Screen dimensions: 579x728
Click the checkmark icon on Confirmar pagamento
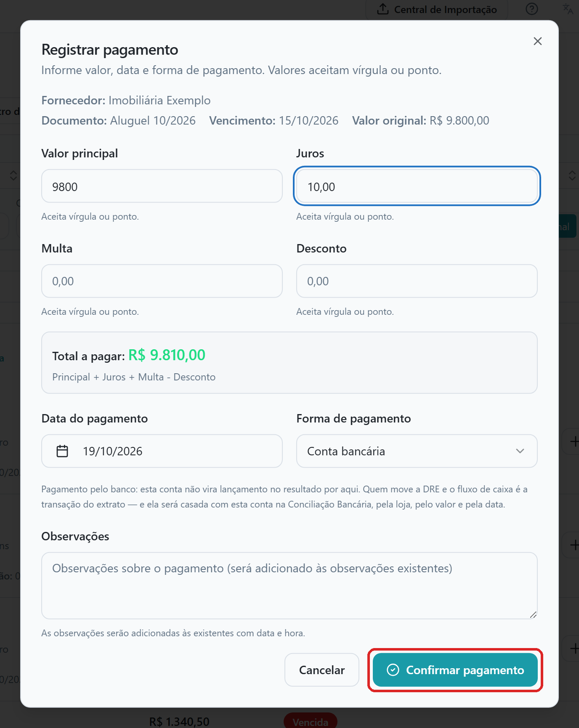pos(393,670)
